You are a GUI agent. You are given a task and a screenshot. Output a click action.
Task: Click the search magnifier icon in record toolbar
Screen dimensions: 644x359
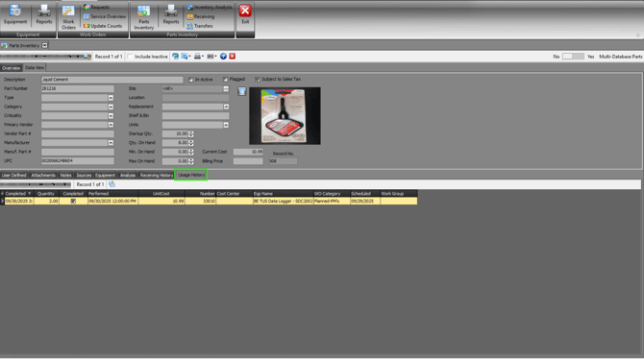point(87,57)
